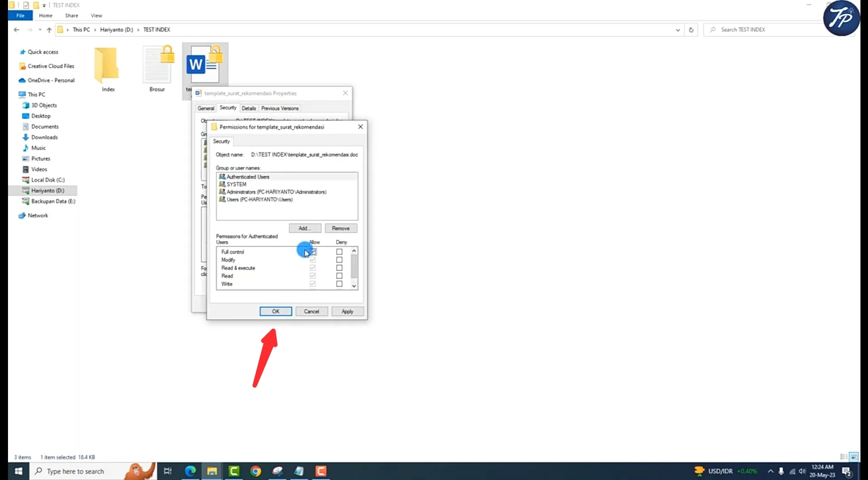868x480 pixels.
Task: Open Downloads in the navigation pane
Action: [44, 137]
